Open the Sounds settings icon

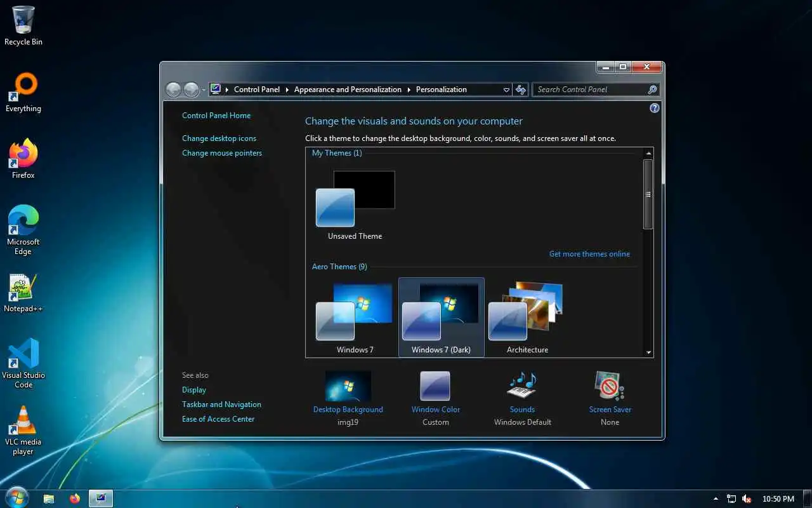(522, 386)
